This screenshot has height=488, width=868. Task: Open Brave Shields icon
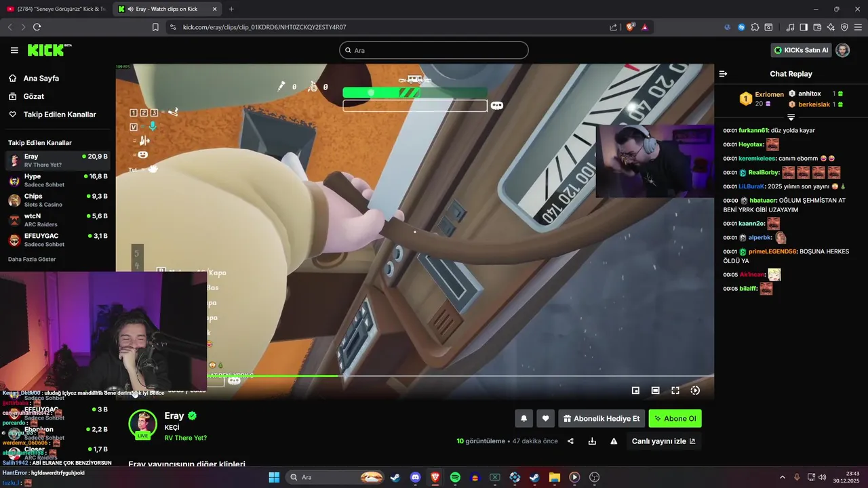[630, 27]
